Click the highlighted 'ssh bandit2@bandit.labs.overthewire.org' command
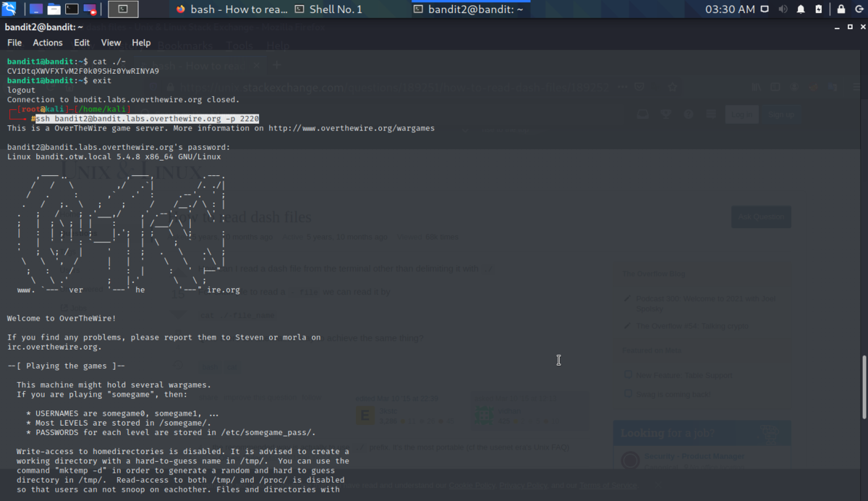Viewport: 868px width, 501px height. (x=148, y=119)
